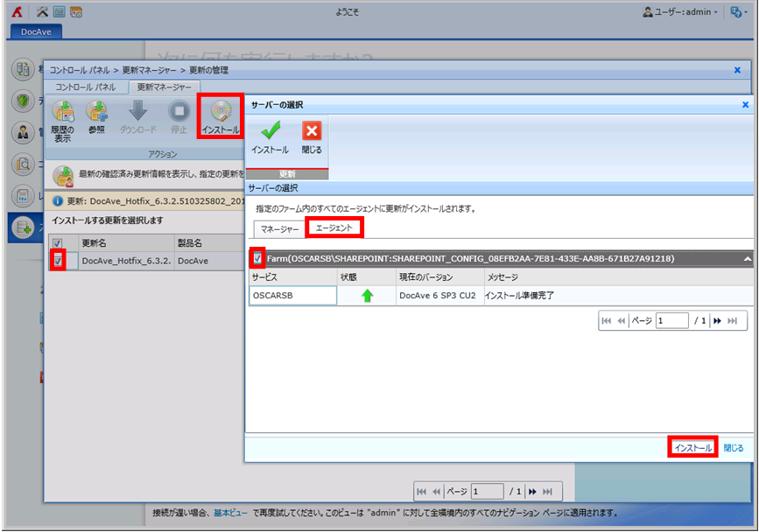The image size is (759, 532).
Task: Click the red X 閉じる icon in the dialog
Action: [x=312, y=138]
